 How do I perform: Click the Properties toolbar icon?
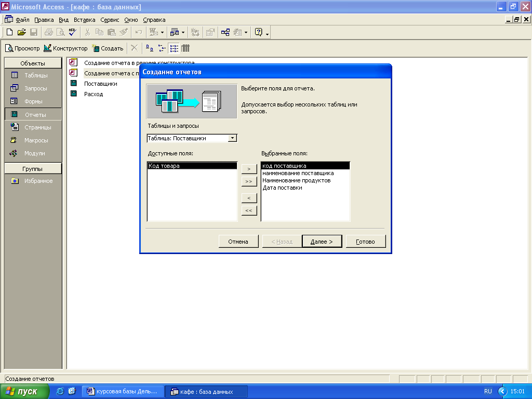click(x=210, y=32)
